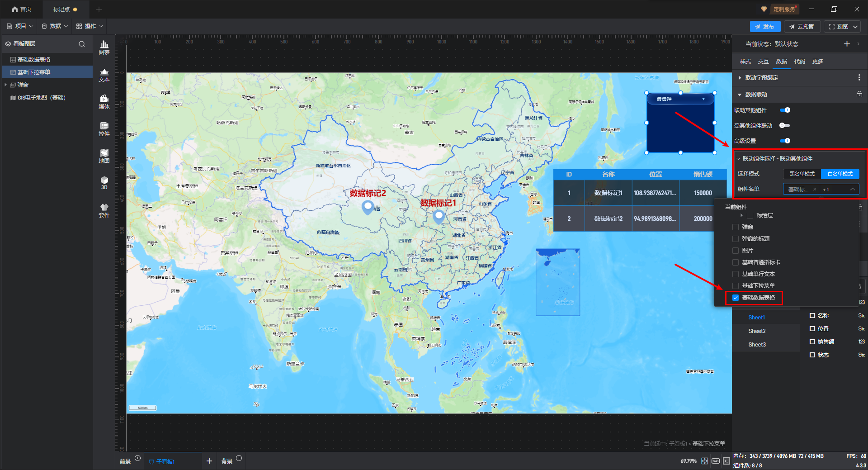
Task: Click the 数据标记1 map marker pin
Action: [x=439, y=217]
